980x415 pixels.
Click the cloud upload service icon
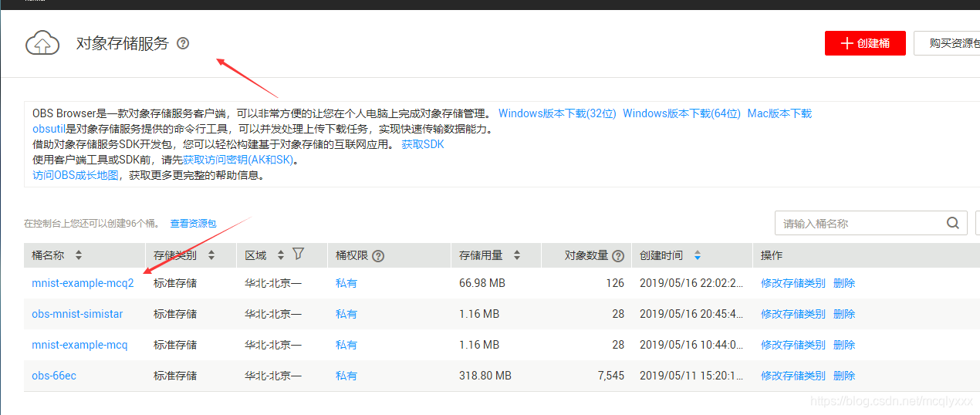pyautogui.click(x=42, y=43)
